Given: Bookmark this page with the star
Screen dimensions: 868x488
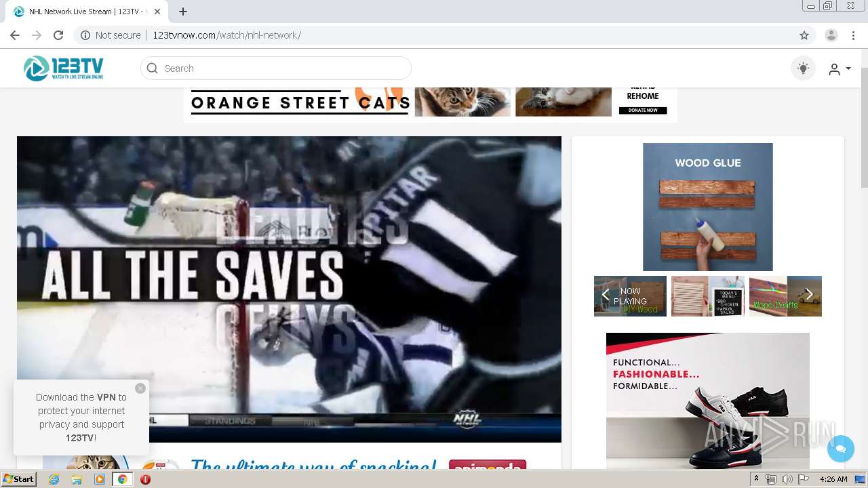Looking at the screenshot, I should coord(804,35).
